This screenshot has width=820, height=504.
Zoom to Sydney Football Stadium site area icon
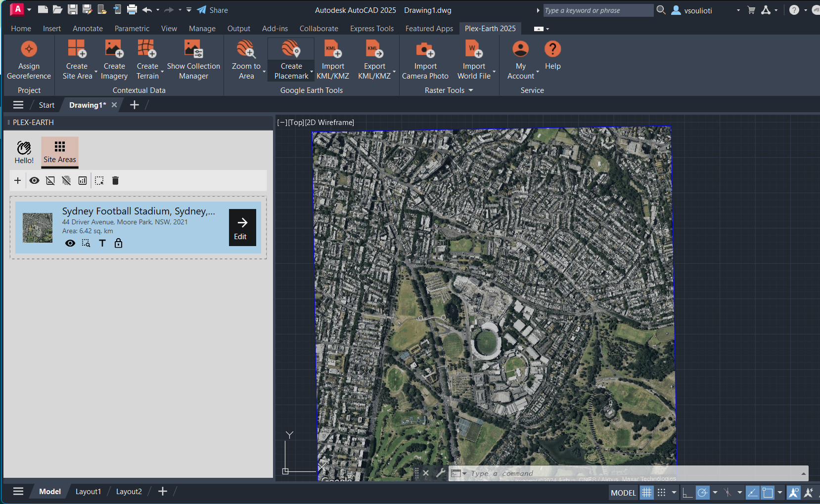click(86, 243)
